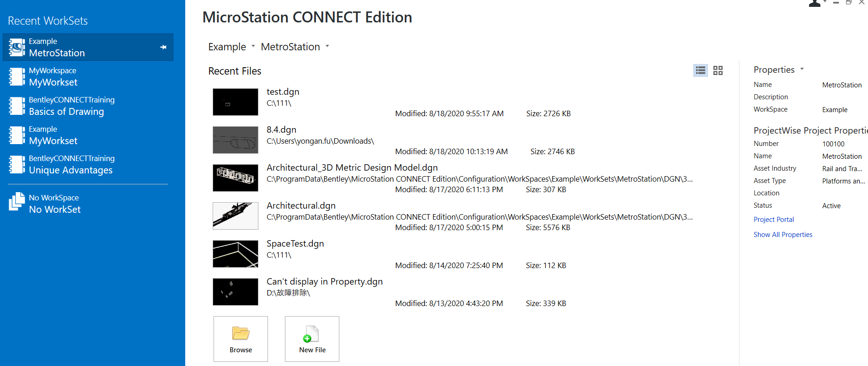868x366 pixels.
Task: Open SpaceTest.dgn from recent files
Action: [x=295, y=244]
